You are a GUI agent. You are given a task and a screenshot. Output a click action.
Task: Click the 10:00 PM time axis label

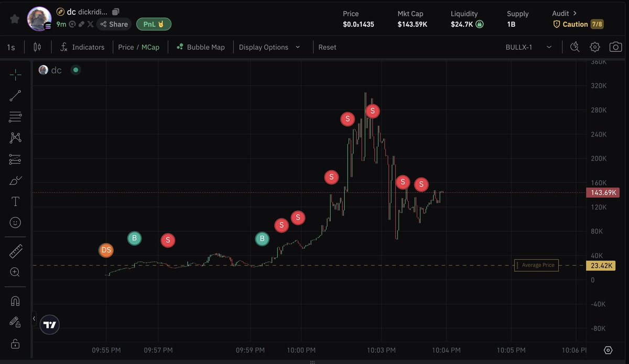click(x=301, y=350)
